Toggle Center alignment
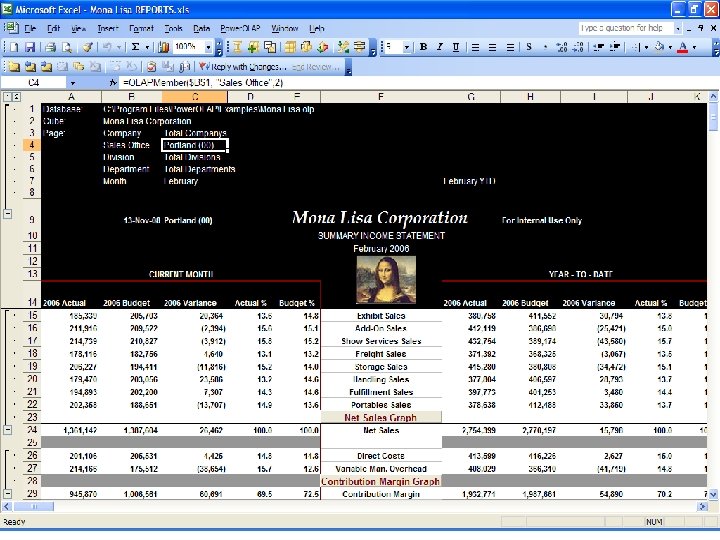 pos(492,47)
